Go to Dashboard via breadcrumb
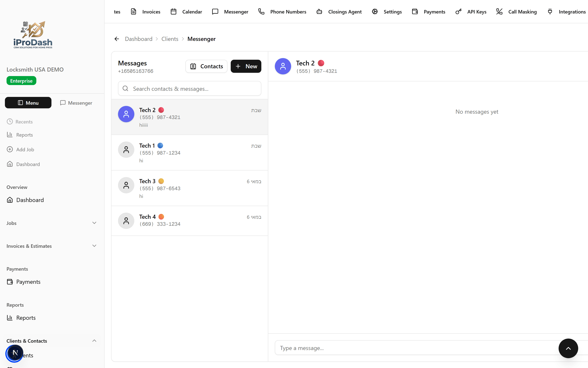The width and height of the screenshot is (588, 368). coord(138,39)
